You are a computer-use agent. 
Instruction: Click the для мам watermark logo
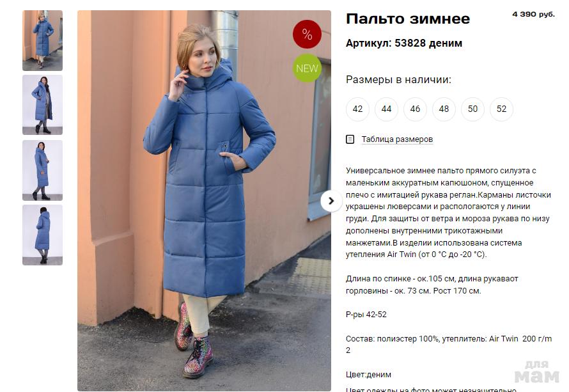tap(537, 372)
